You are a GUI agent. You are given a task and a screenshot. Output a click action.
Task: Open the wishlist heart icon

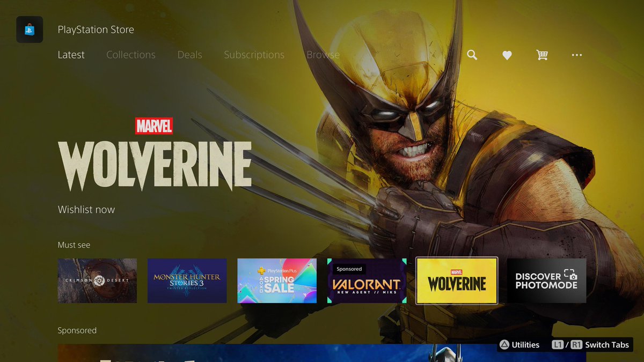click(x=507, y=55)
